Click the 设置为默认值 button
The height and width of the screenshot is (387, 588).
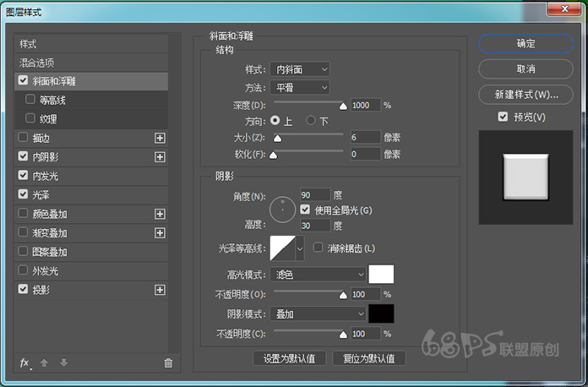(289, 358)
